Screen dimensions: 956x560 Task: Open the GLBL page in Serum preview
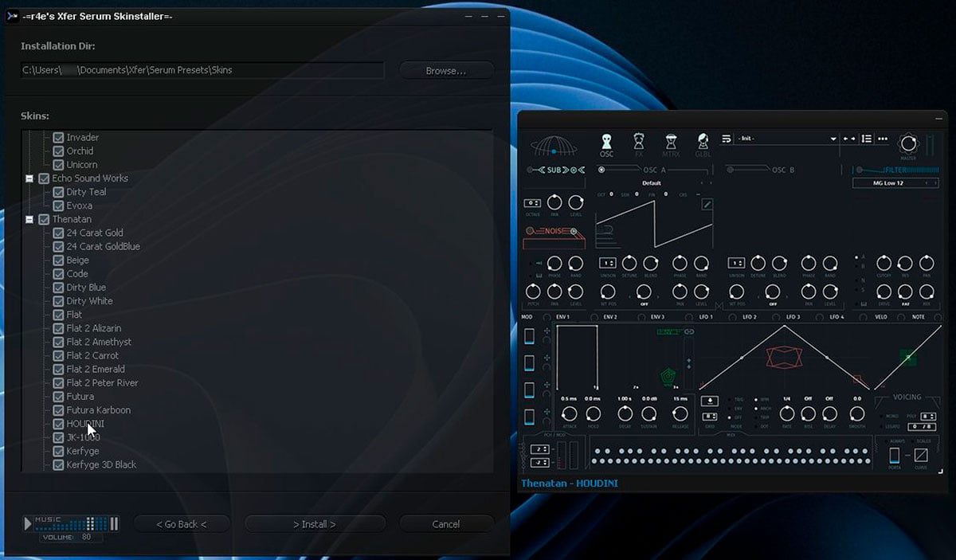(x=703, y=144)
